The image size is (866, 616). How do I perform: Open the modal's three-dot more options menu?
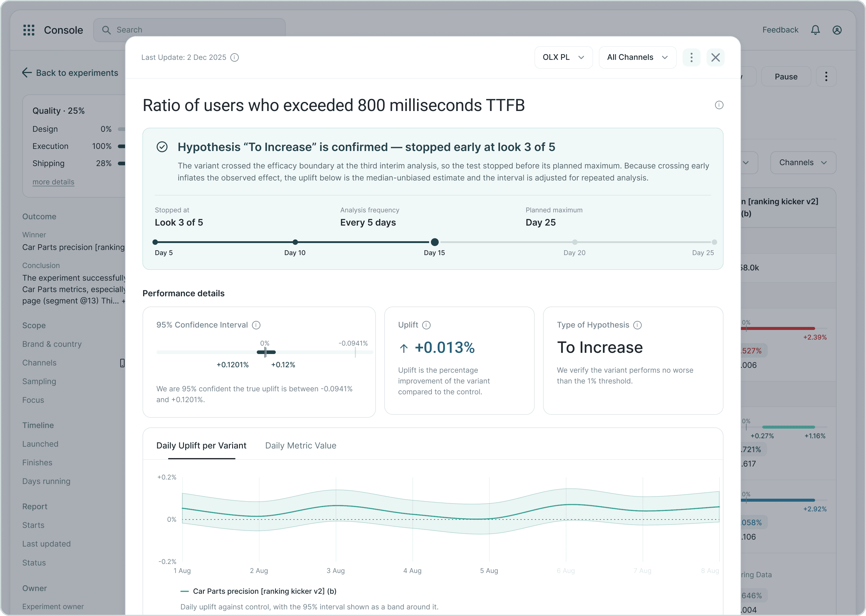coord(691,57)
